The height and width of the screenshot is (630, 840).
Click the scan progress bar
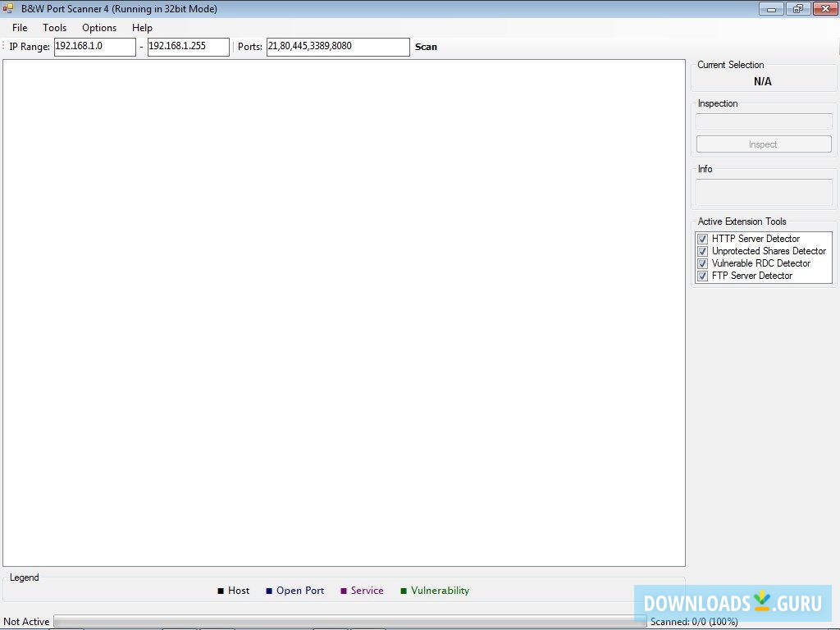[x=349, y=621]
